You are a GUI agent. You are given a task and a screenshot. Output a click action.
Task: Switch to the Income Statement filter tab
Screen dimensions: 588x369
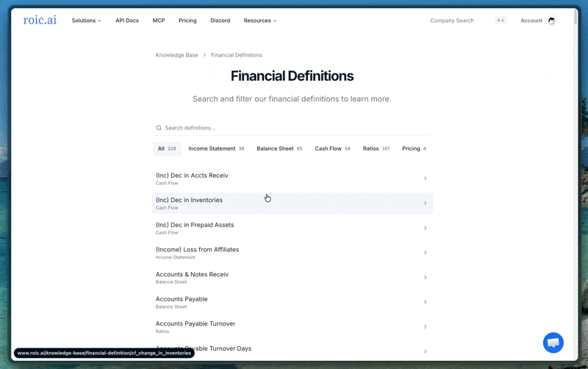pyautogui.click(x=216, y=148)
